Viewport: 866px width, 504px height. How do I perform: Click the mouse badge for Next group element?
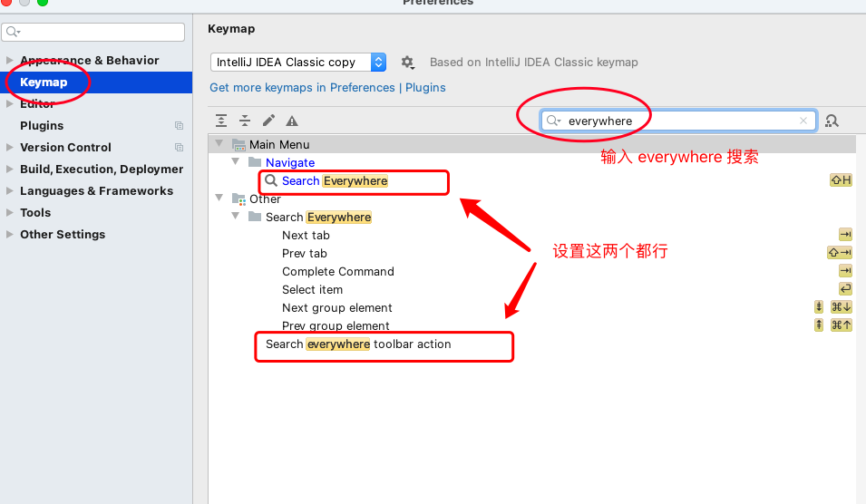pos(819,307)
